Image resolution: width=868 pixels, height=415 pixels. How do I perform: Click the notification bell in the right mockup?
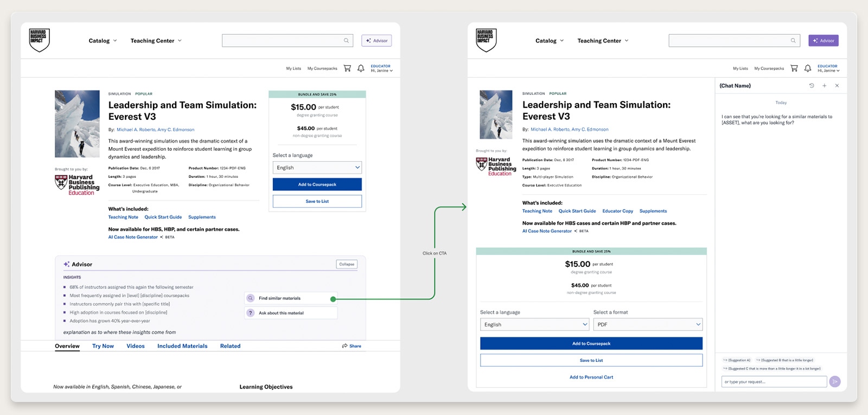coord(808,68)
